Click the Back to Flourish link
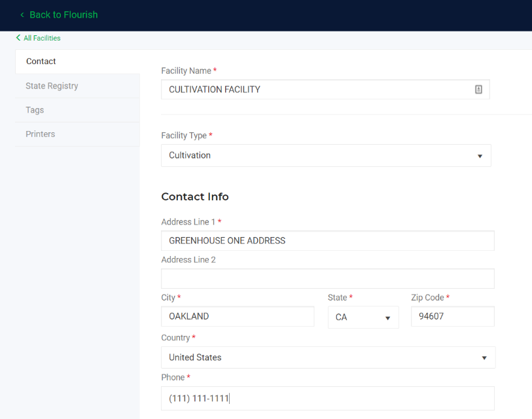This screenshot has width=532, height=419. (x=63, y=14)
